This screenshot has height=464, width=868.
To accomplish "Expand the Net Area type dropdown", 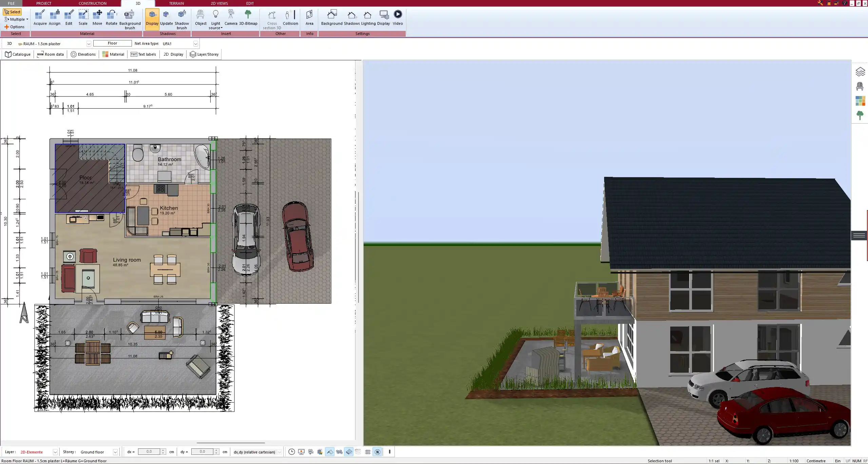I will 195,44.
